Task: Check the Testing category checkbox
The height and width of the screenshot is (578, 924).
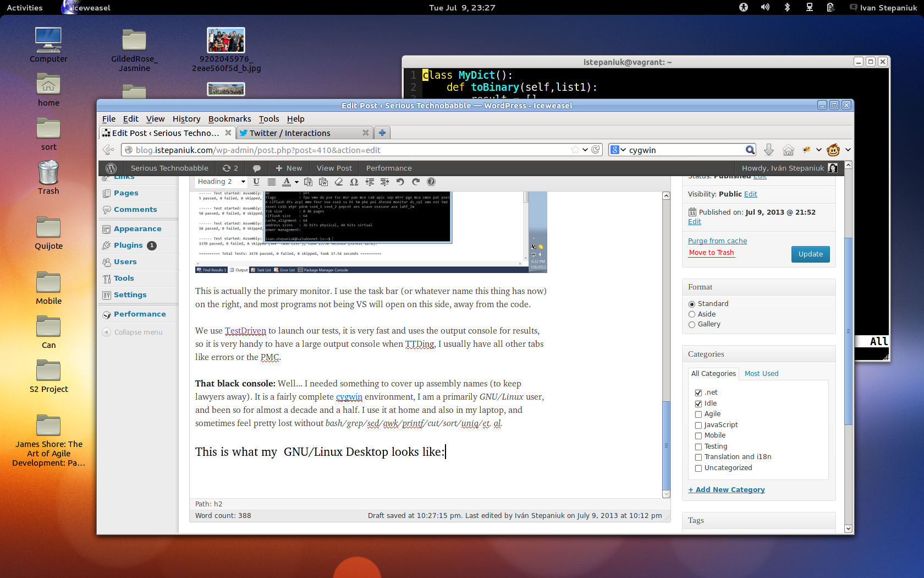Action: pos(698,446)
